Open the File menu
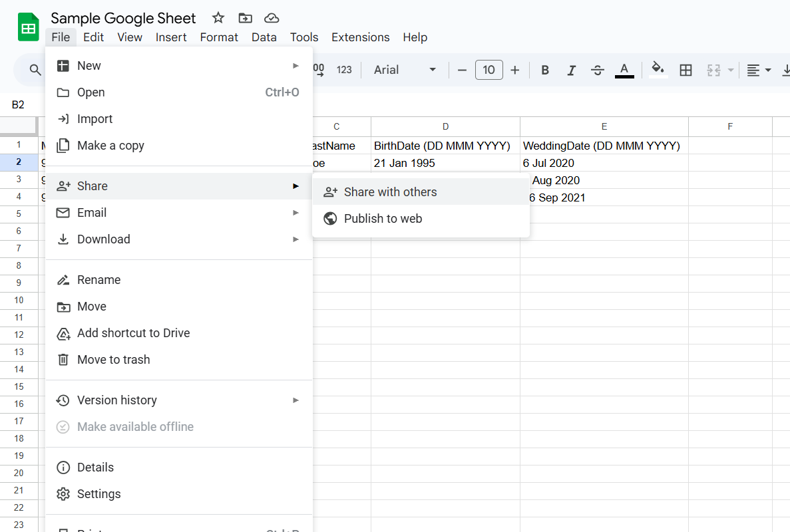This screenshot has width=790, height=532. (61, 37)
